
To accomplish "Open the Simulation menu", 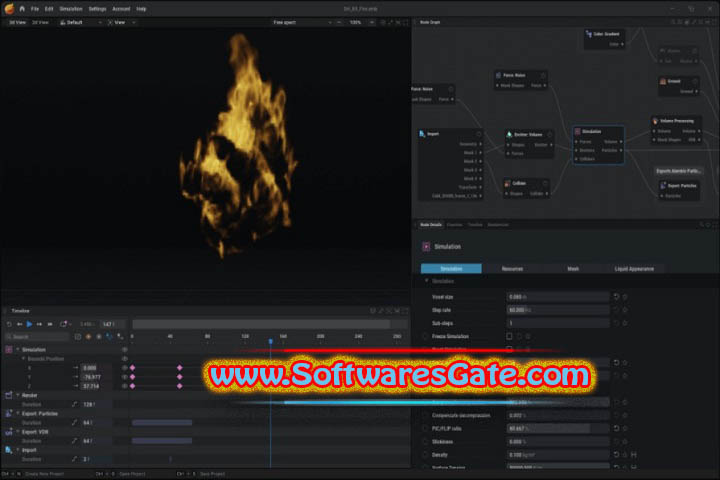I will (x=71, y=8).
